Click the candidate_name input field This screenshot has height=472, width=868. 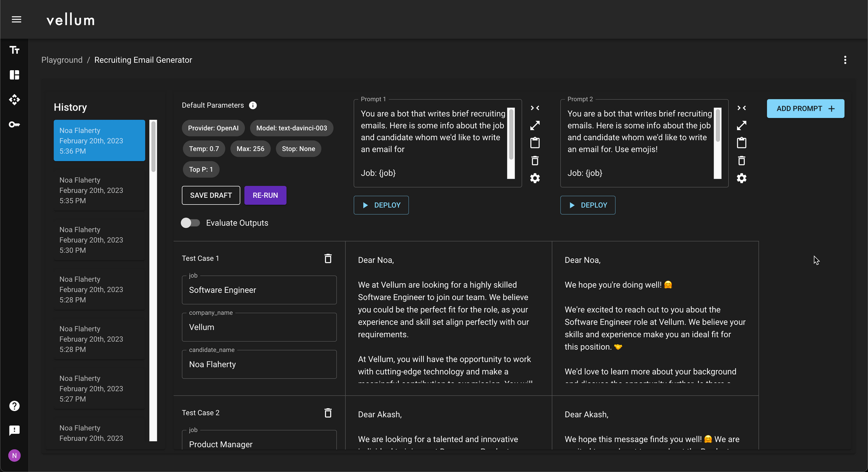pyautogui.click(x=259, y=364)
